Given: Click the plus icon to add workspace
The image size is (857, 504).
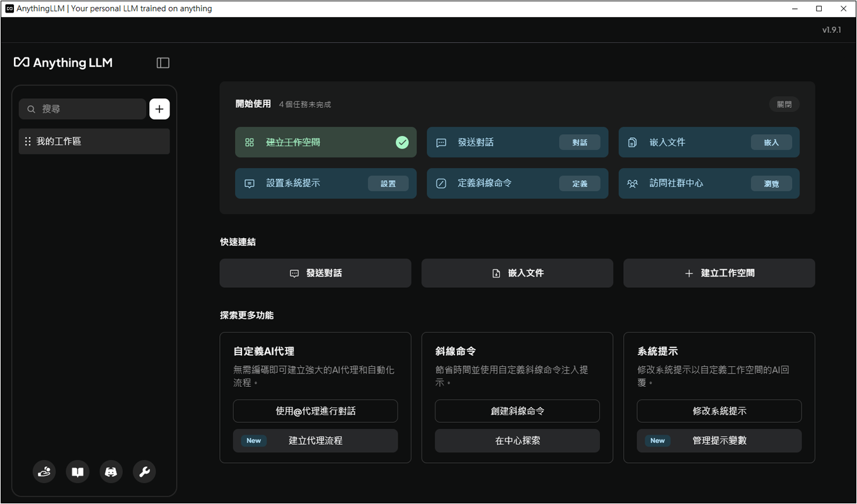Looking at the screenshot, I should click(x=159, y=109).
